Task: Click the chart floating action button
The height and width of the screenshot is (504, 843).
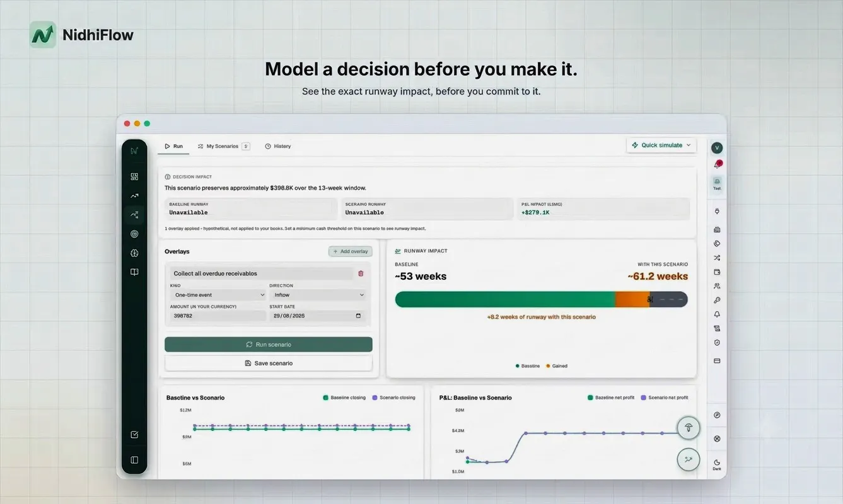Action: click(689, 459)
